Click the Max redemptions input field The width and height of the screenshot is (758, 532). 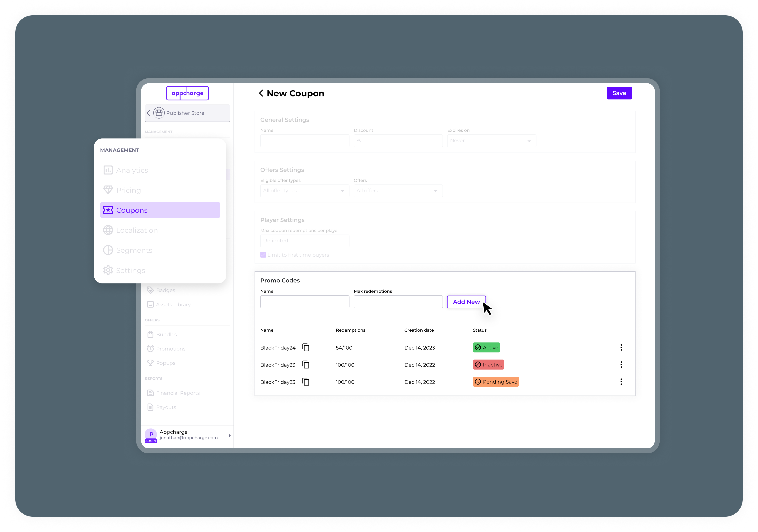[398, 302]
